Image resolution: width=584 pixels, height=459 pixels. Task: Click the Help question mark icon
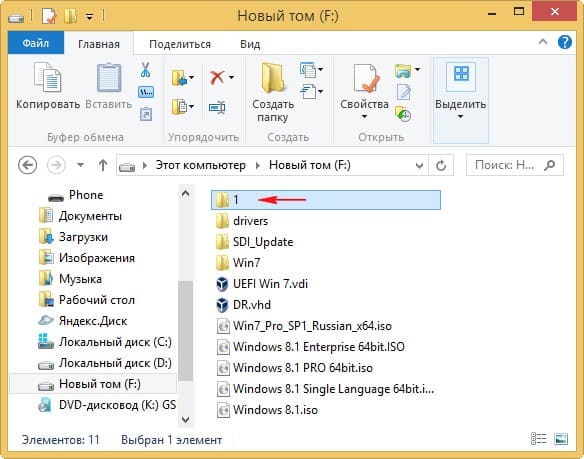[x=565, y=42]
